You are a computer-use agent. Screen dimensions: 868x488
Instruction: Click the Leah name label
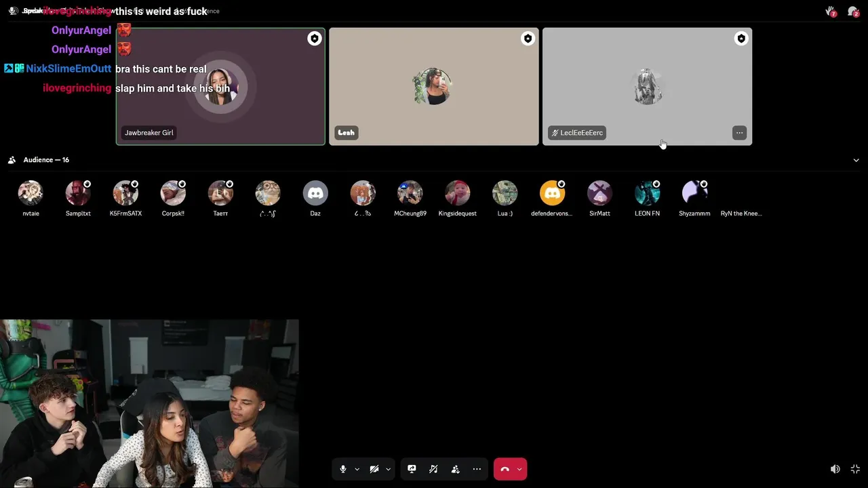click(x=347, y=133)
